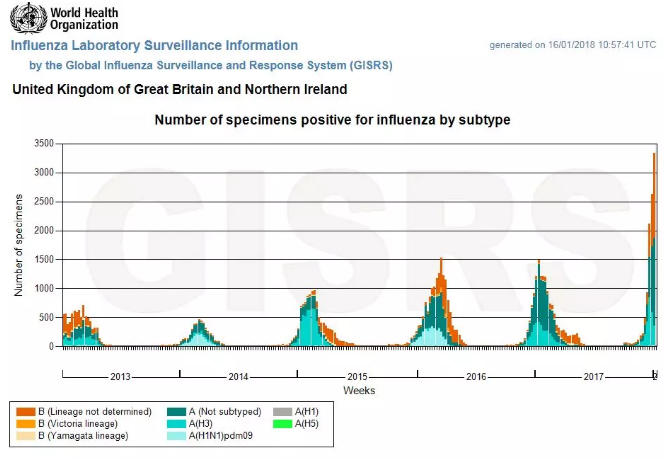The image size is (664, 459).
Task: Click the gray A(H1) legend swatch
Action: (283, 411)
